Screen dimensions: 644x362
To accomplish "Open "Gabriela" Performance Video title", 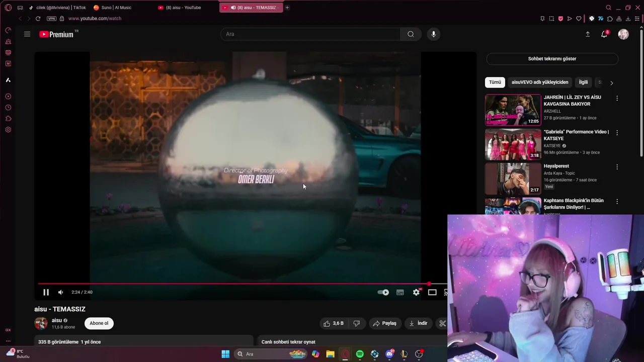I will coord(576,135).
